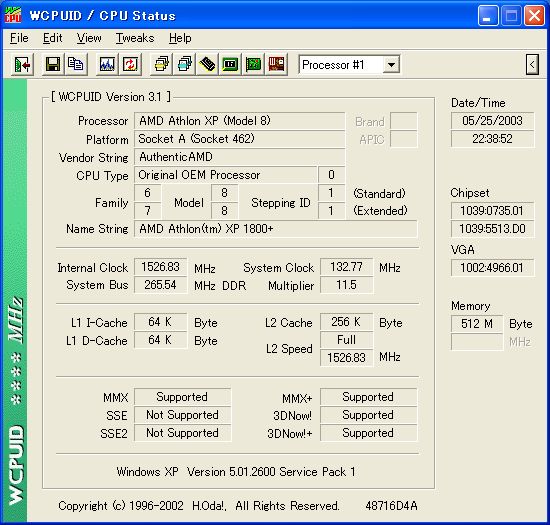
Task: Click the Processor field AMD Athlon XP (Model 8)
Action: point(240,121)
